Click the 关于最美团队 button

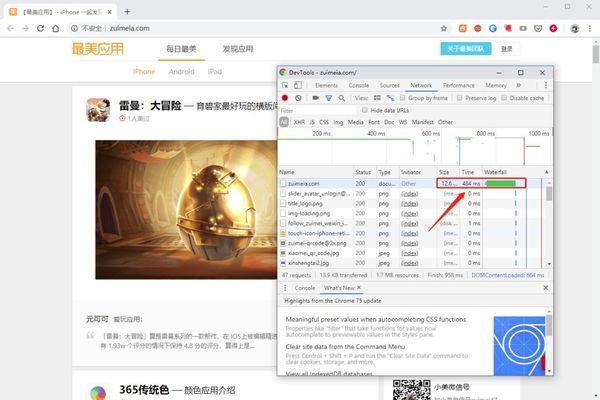(x=466, y=49)
